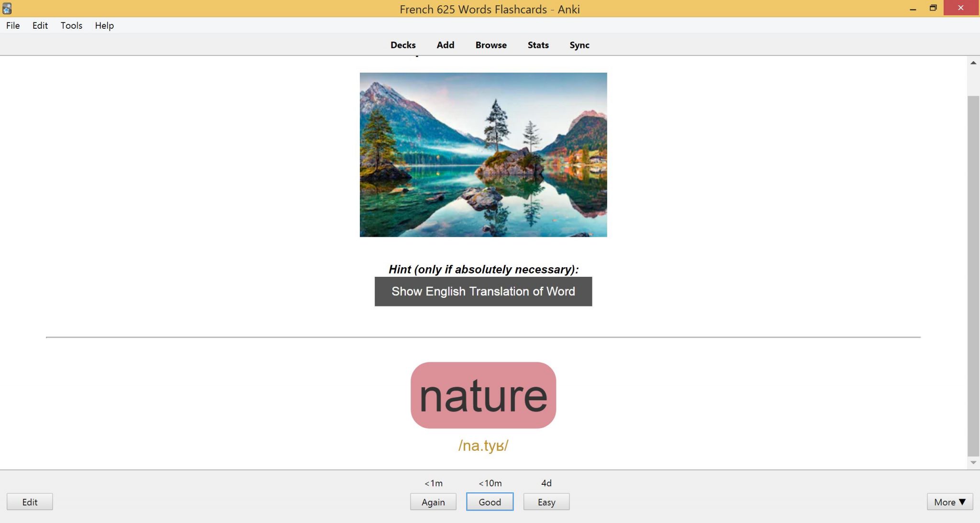Expand the More options dropdown

tap(949, 502)
